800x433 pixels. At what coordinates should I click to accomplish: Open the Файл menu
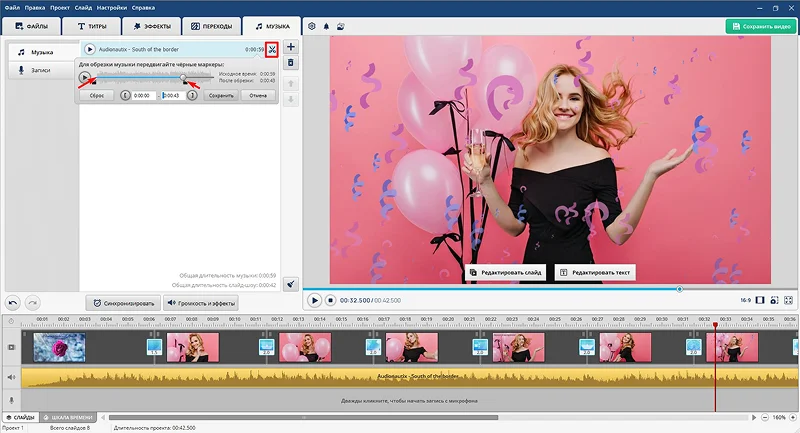pyautogui.click(x=12, y=8)
